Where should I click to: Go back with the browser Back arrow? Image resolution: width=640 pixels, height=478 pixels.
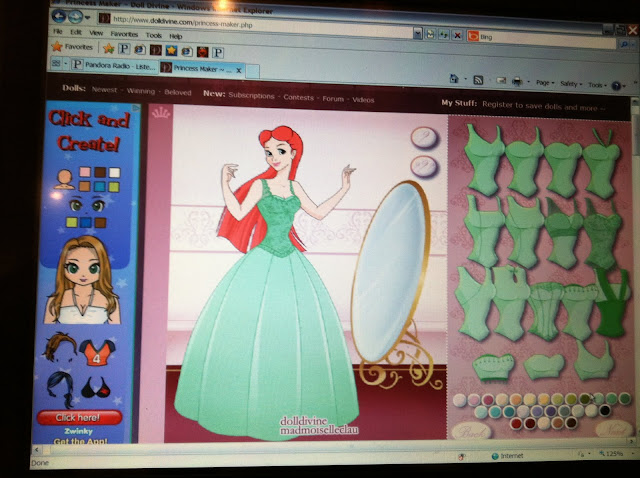pos(59,16)
